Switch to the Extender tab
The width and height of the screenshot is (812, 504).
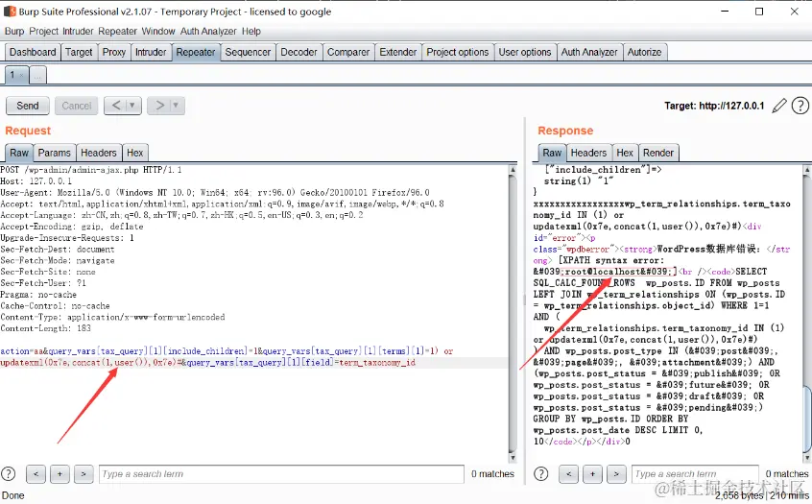coord(397,52)
